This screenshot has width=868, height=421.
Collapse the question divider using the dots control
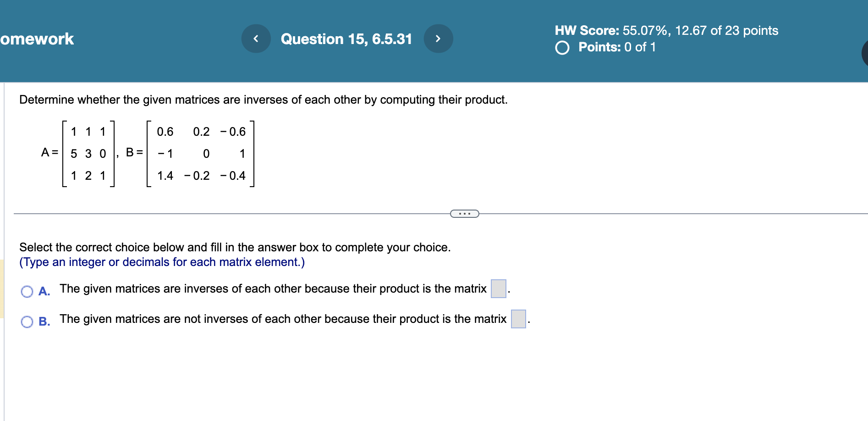(x=464, y=213)
